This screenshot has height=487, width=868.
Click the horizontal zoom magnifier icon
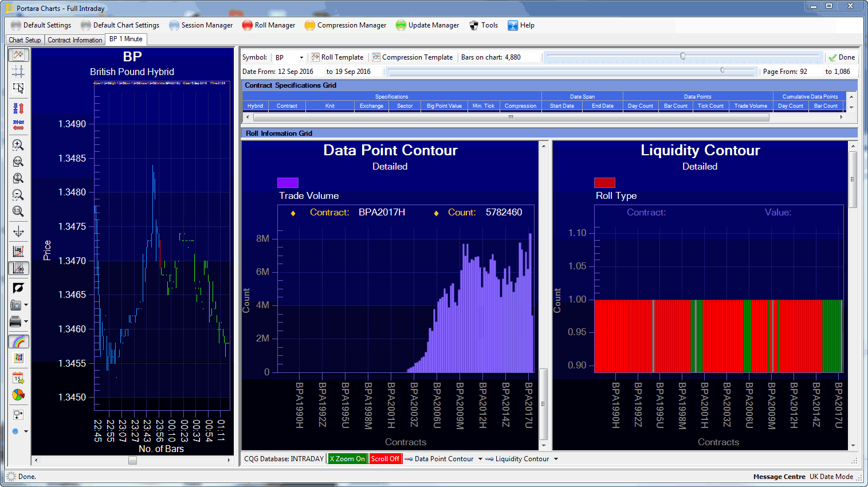click(18, 162)
